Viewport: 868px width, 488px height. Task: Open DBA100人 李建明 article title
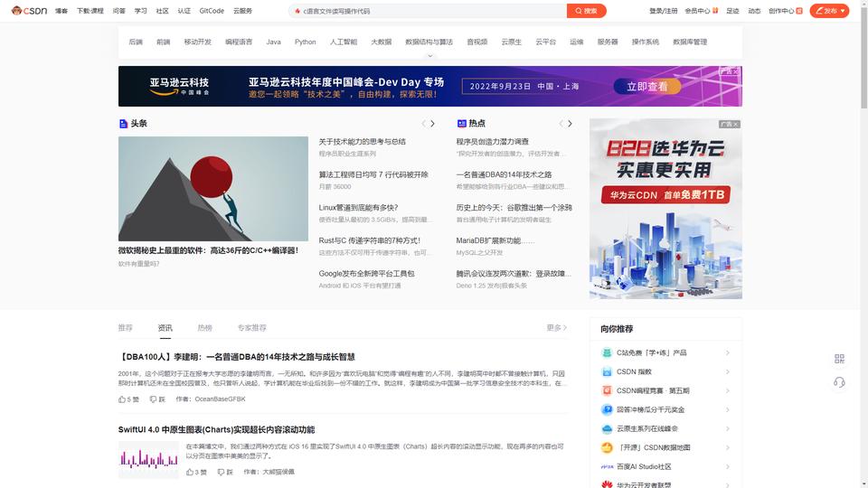(x=236, y=357)
